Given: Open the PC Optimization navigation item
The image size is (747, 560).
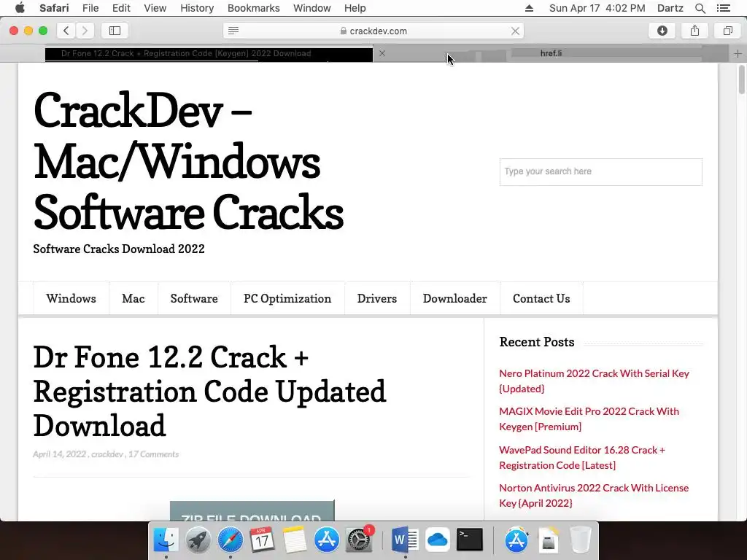Looking at the screenshot, I should [x=287, y=298].
